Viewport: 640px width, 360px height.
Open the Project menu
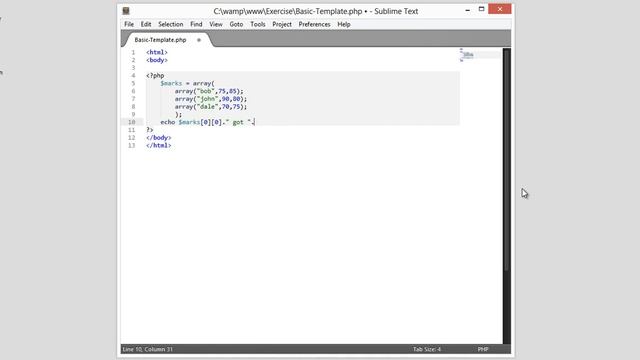click(x=282, y=24)
